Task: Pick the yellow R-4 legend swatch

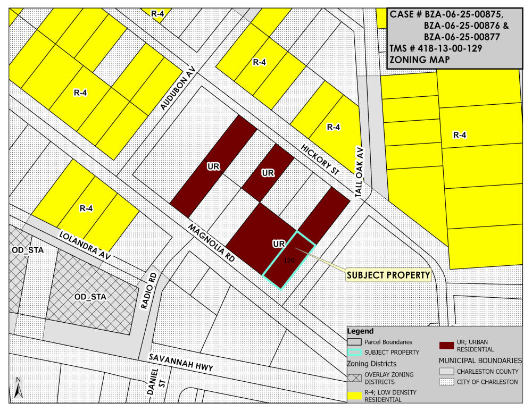Action: point(354,396)
